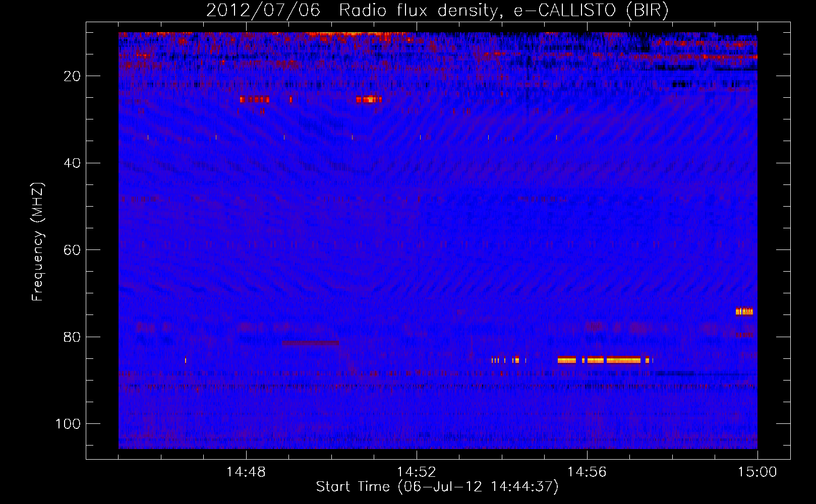This screenshot has width=816, height=504.
Task: Click the plot title '2012/07/06 Radio flux density, e-CALLISTO (BIR)'
Action: tap(437, 11)
